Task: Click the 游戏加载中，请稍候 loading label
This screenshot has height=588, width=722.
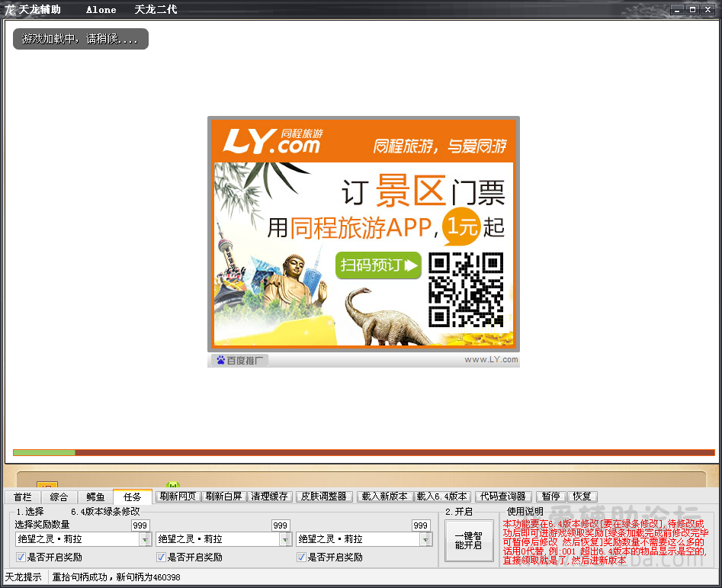Action: [81, 39]
